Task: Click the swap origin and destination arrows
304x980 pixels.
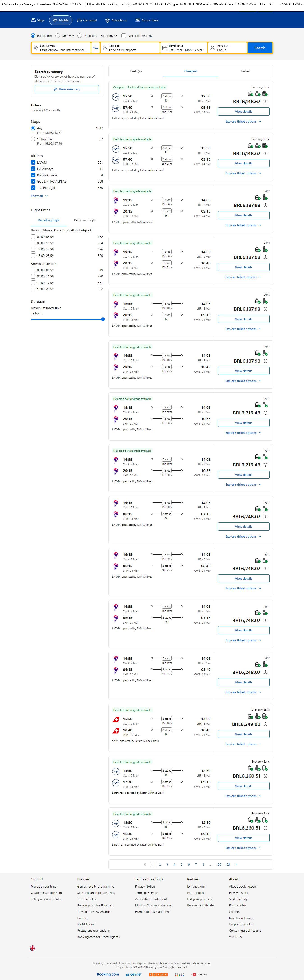Action: tap(95, 48)
